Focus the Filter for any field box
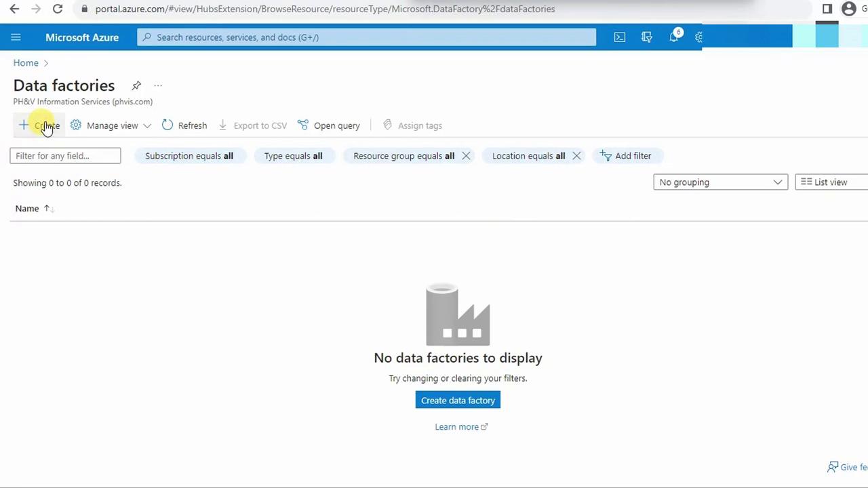Image resolution: width=868 pixels, height=488 pixels. click(65, 156)
